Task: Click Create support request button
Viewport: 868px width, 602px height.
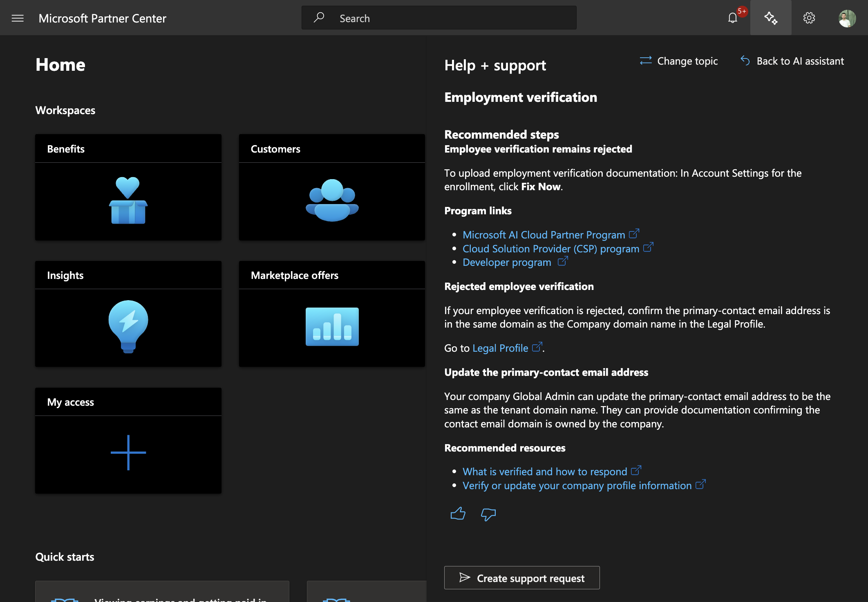Action: [522, 578]
